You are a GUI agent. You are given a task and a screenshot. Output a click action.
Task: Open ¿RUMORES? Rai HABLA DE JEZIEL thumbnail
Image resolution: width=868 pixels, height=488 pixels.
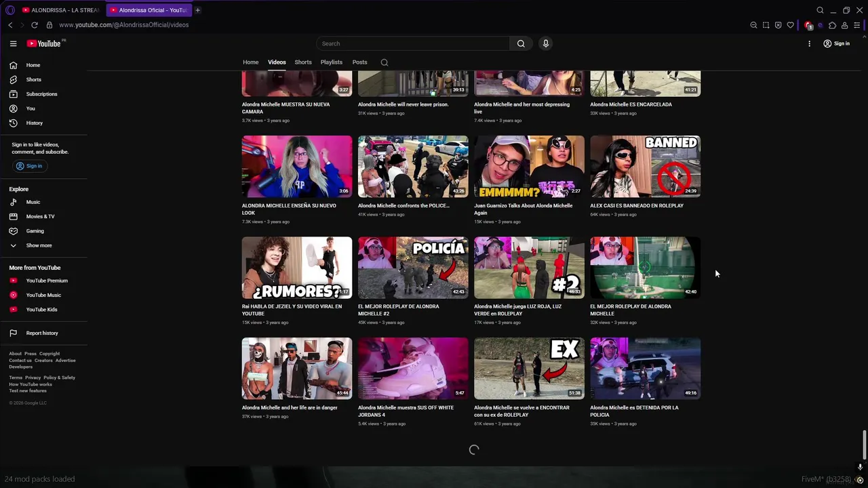click(x=297, y=267)
